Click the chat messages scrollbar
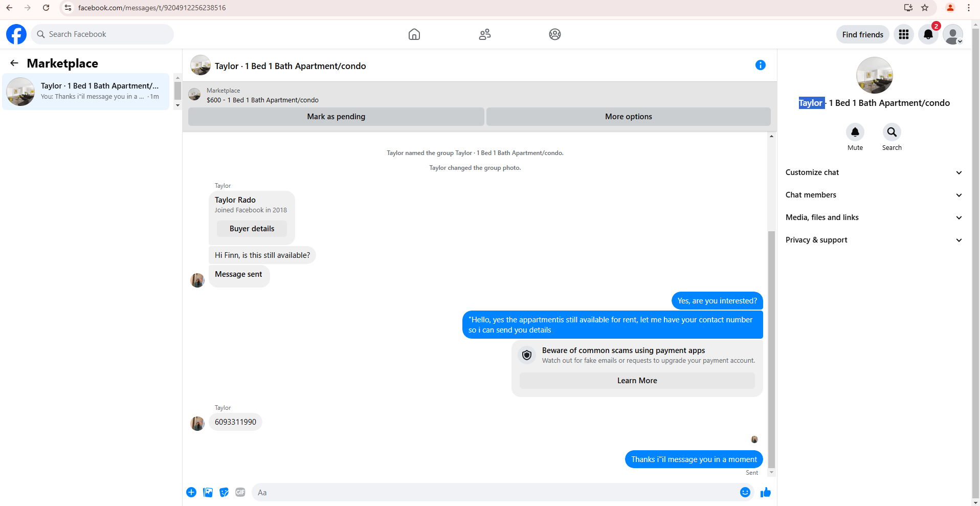This screenshot has height=506, width=980. tap(771, 349)
